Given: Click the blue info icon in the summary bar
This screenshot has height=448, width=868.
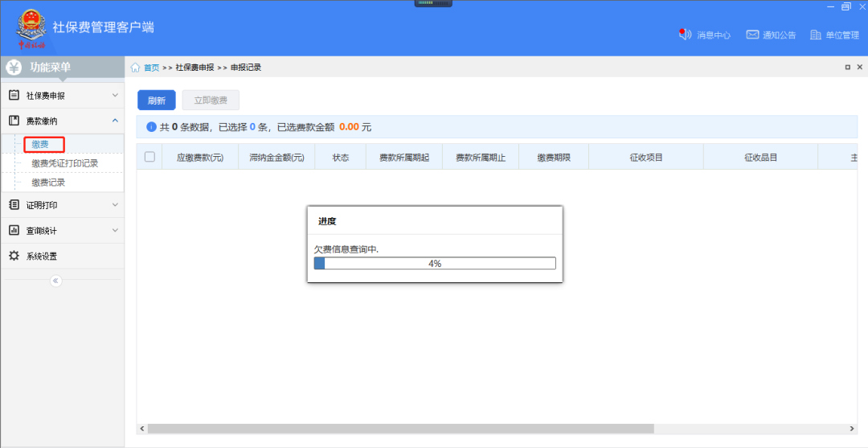Looking at the screenshot, I should point(151,127).
